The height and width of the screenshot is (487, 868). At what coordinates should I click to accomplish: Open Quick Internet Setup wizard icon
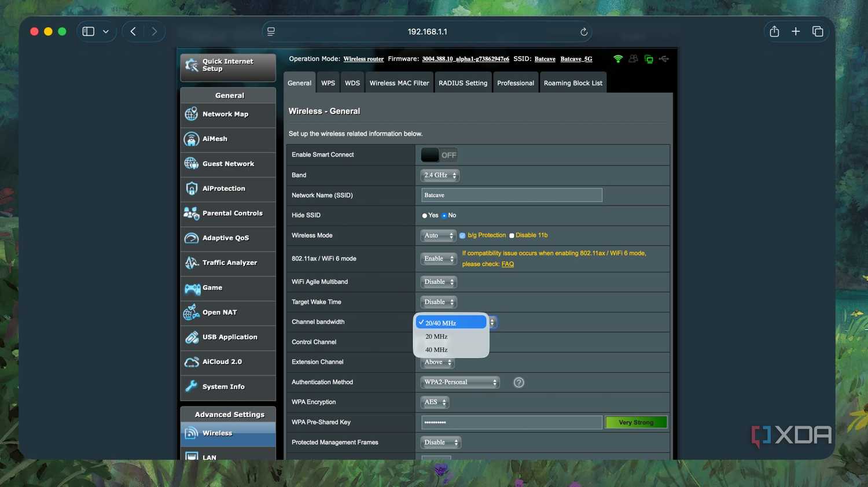point(192,66)
